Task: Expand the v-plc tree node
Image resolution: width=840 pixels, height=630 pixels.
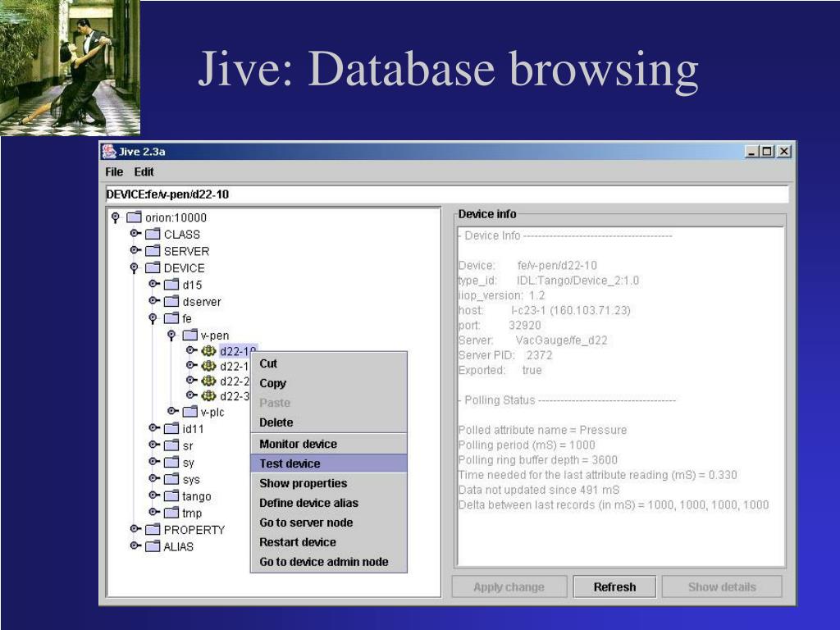Action: [x=172, y=411]
